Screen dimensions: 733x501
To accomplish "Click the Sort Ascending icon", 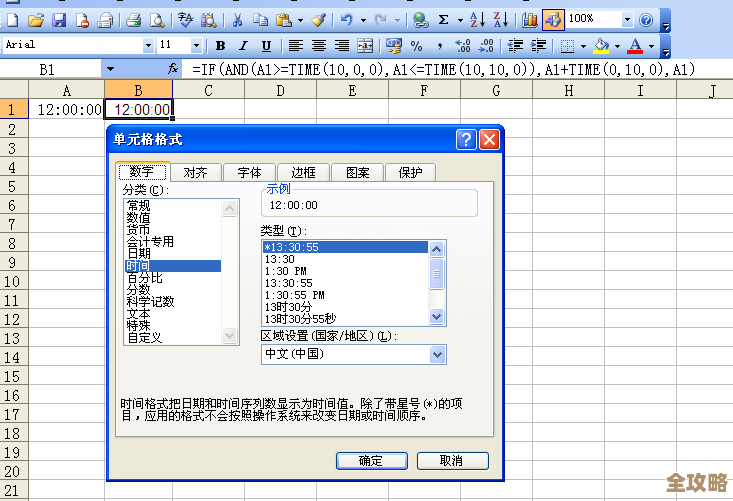I will [x=477, y=19].
